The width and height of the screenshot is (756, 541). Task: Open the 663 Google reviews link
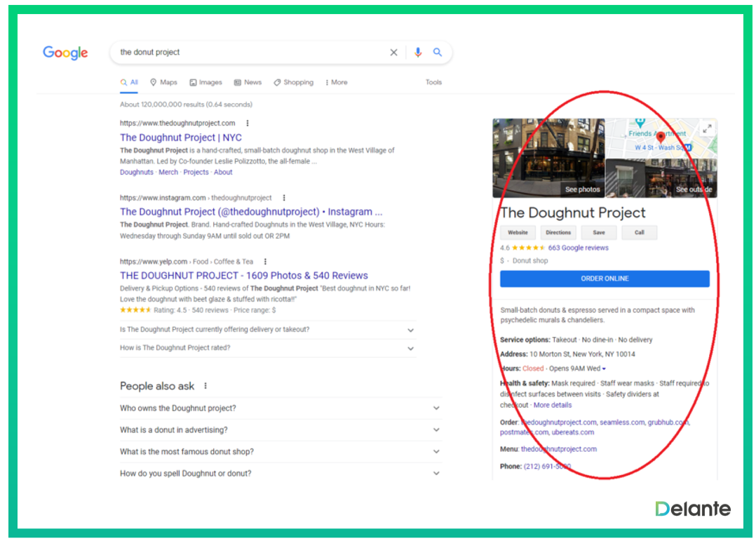click(x=578, y=248)
